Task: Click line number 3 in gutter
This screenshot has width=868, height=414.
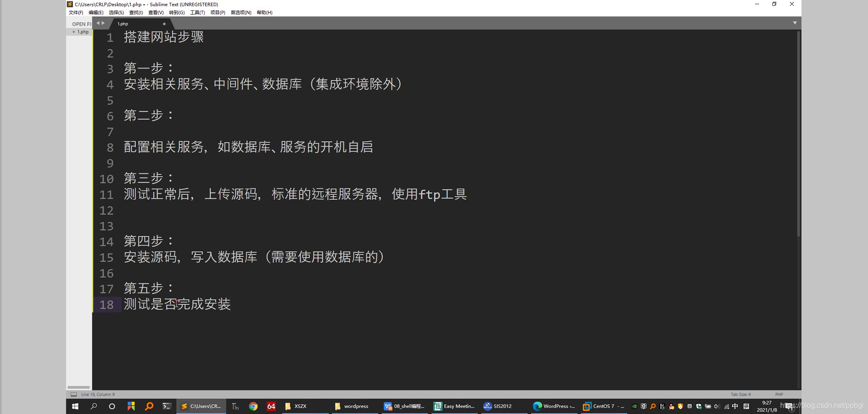Action: click(x=110, y=69)
